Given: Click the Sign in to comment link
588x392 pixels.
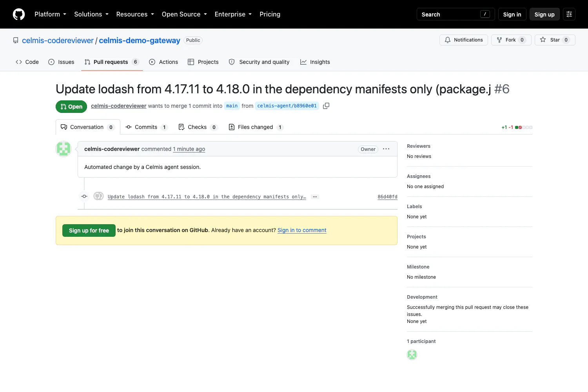Looking at the screenshot, I should (302, 230).
